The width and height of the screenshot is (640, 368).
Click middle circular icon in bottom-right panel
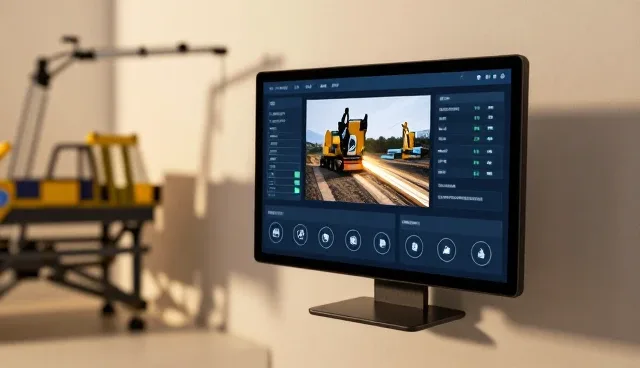pos(447,250)
